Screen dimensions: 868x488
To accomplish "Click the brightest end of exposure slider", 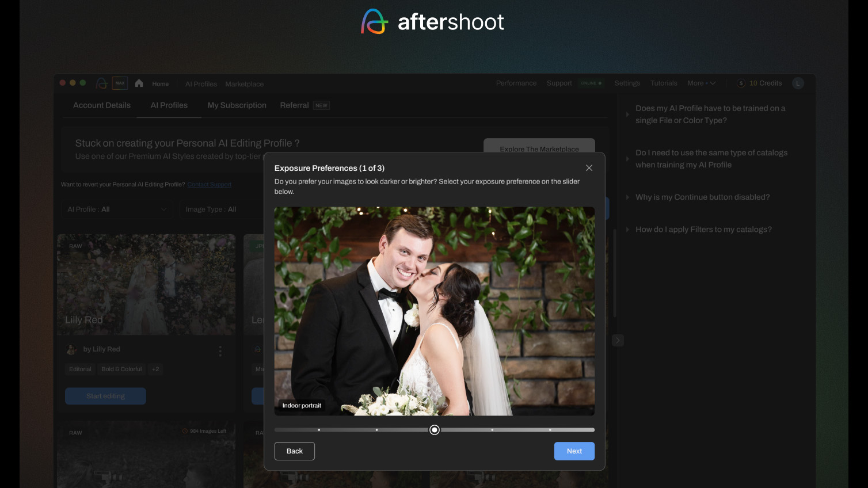I will point(592,430).
